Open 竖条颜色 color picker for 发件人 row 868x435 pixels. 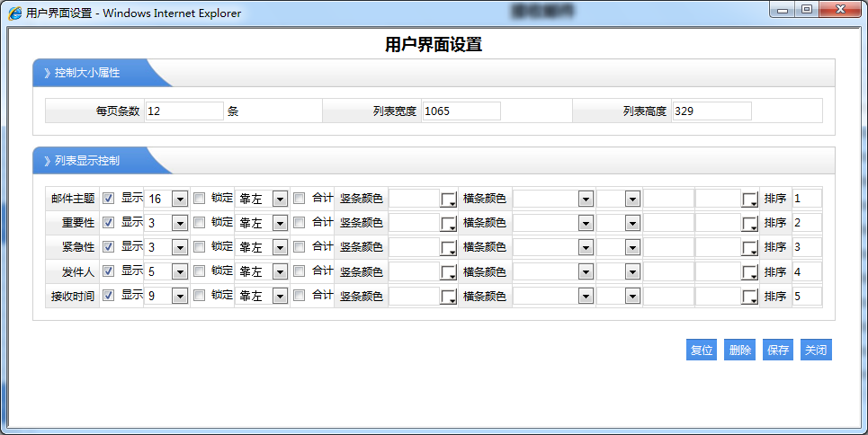pos(448,271)
